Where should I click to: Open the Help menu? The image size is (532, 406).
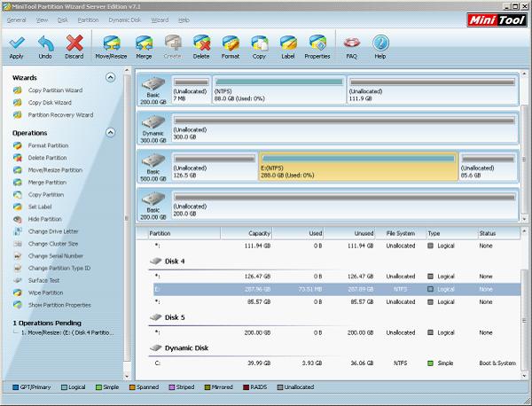point(184,20)
